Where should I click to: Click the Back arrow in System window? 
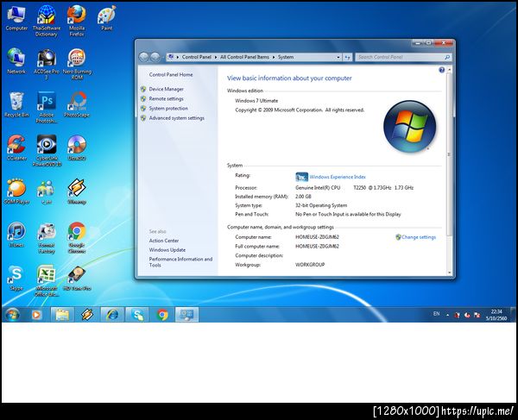click(x=144, y=57)
